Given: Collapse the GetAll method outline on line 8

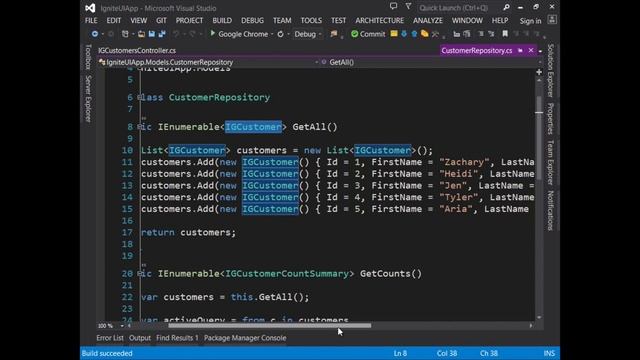Looking at the screenshot, I should point(140,127).
